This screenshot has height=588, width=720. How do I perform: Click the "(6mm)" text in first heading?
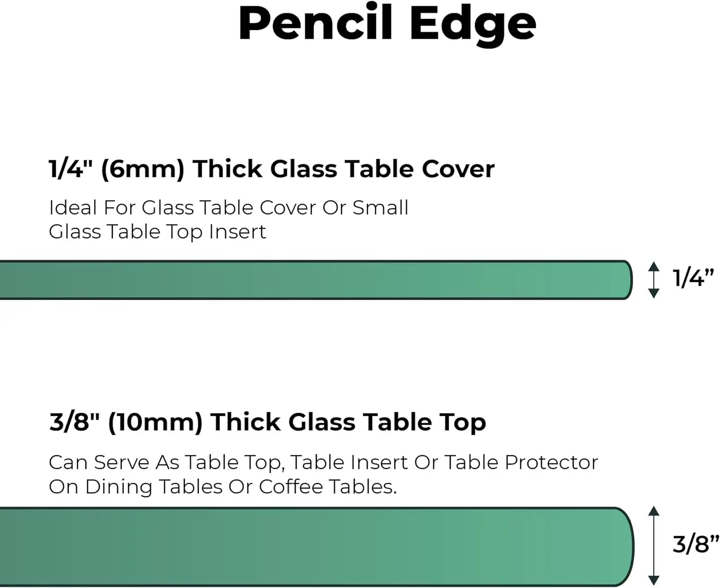(143, 169)
